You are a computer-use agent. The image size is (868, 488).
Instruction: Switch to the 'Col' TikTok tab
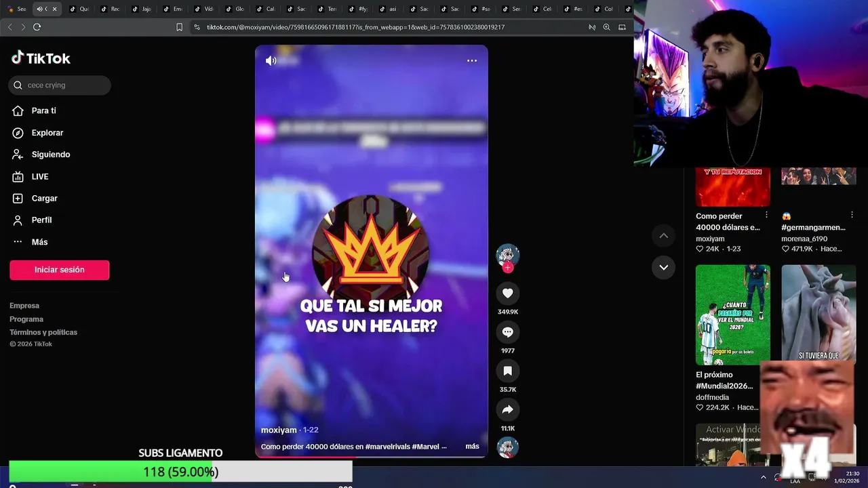point(604,9)
